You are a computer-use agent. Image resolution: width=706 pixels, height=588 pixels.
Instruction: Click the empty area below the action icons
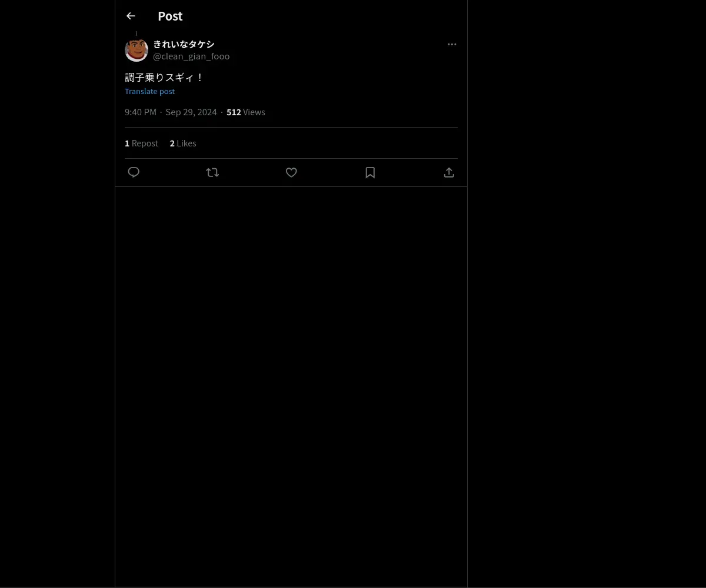pos(291,382)
